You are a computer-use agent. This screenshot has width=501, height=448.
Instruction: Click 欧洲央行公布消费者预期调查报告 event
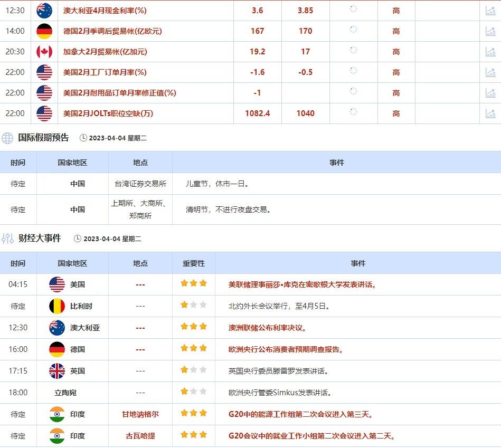click(x=286, y=349)
